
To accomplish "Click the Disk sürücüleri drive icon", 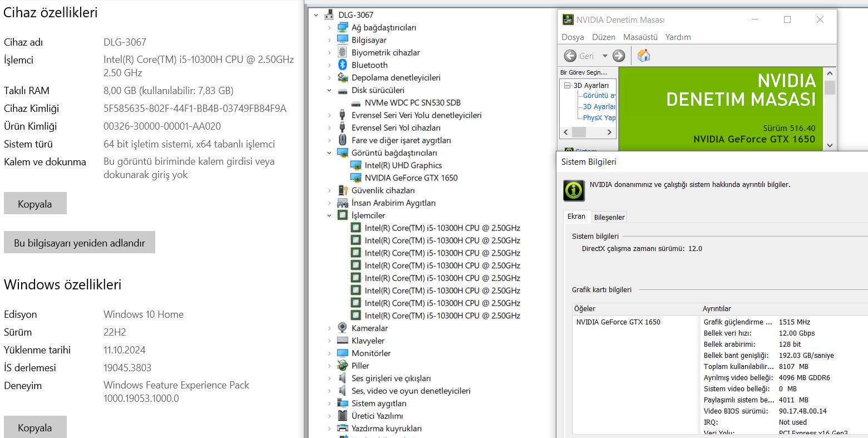I will [x=342, y=90].
